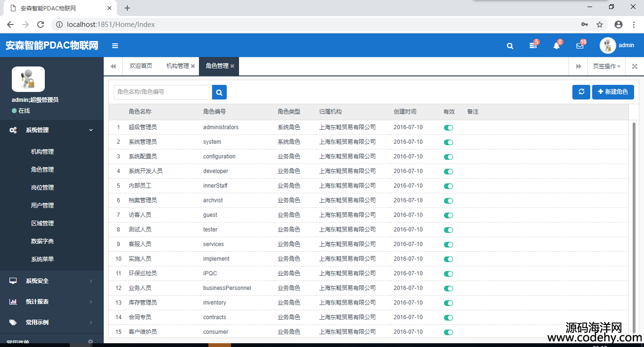Turn off the consumer role switch
Viewport: 644px width, 347px height.
tap(448, 332)
